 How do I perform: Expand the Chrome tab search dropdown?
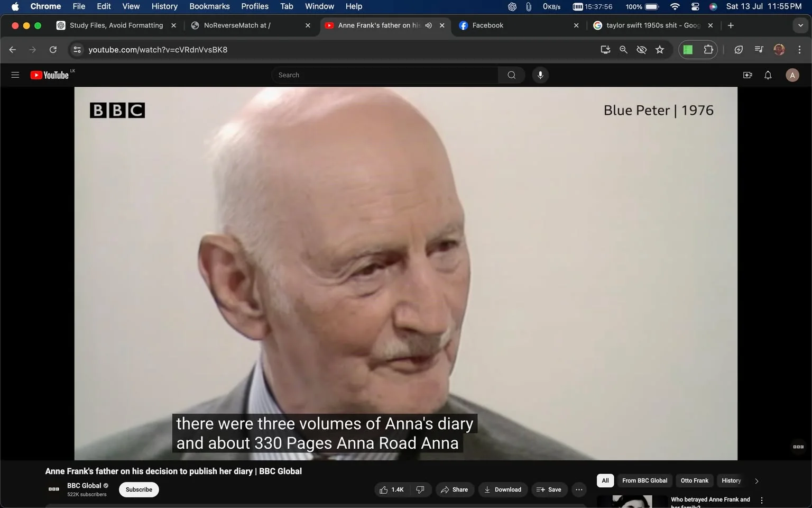pyautogui.click(x=800, y=25)
